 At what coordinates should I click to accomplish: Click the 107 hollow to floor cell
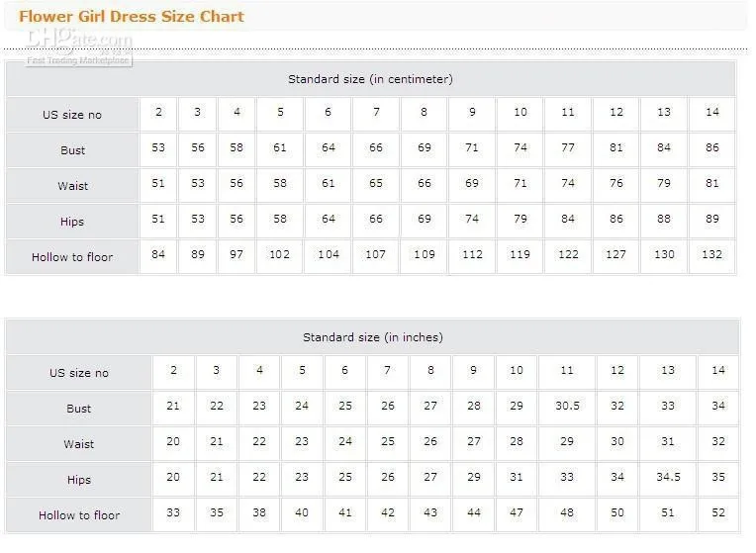[x=376, y=255]
